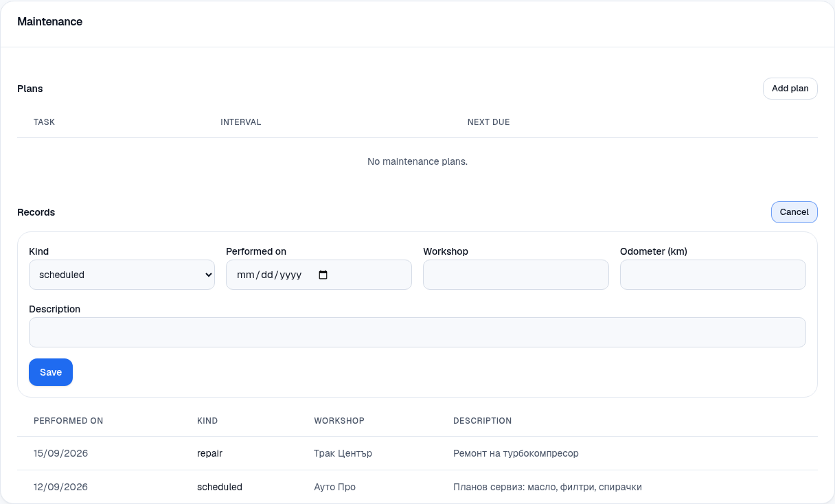
Task: Click the Add plan button
Action: coord(790,89)
